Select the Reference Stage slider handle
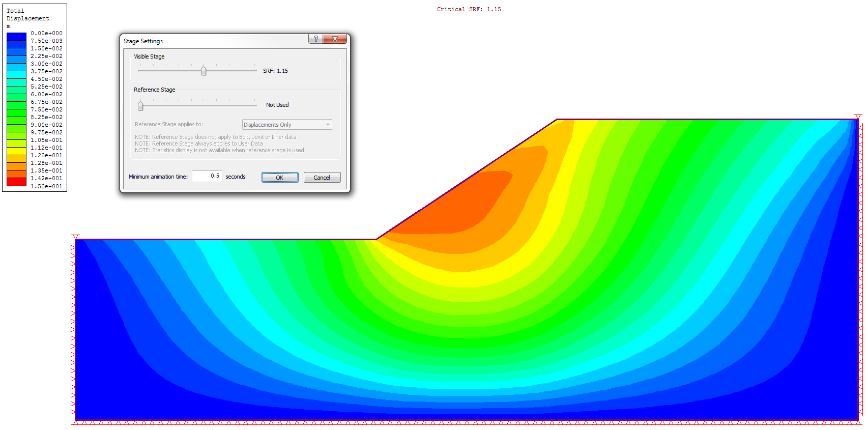This screenshot has width=868, height=430. pyautogui.click(x=140, y=106)
